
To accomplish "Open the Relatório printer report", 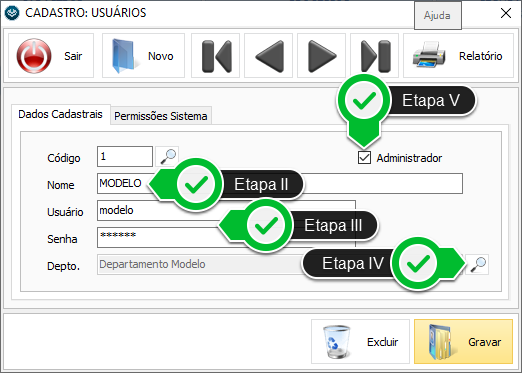I will click(x=459, y=56).
